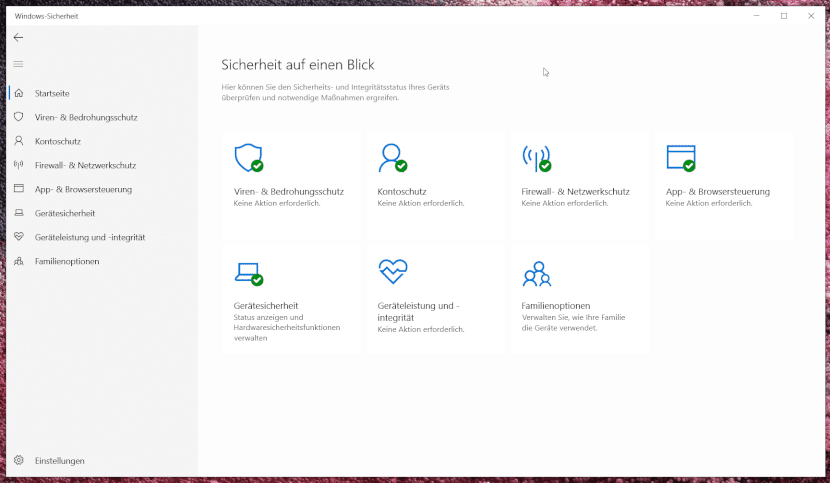
Task: Click the heart icon beside Geräteleistung in sidebar
Action: [19, 237]
